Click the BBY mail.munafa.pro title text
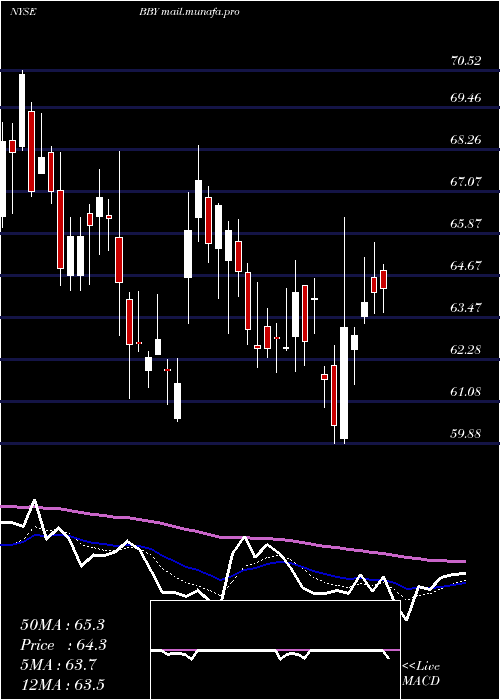This screenshot has height=700, width=500. [189, 12]
